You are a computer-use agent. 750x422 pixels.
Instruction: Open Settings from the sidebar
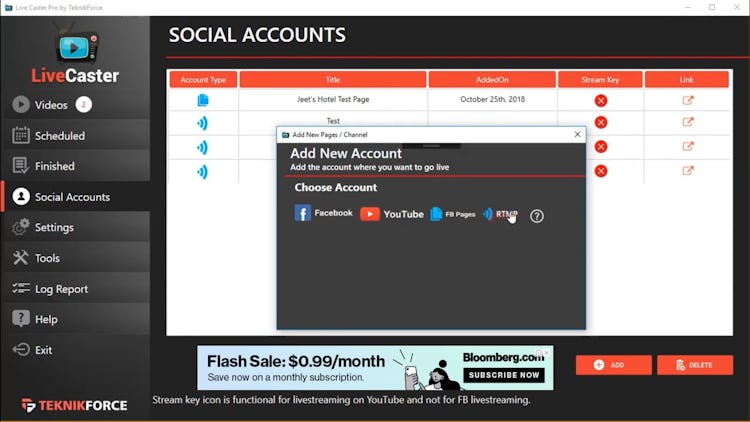[75, 227]
